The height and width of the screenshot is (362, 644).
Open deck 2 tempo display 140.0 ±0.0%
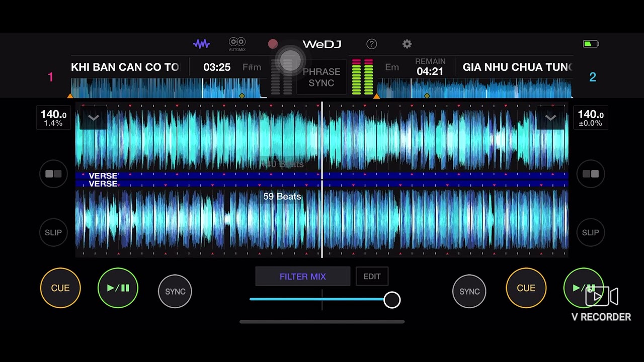coord(591,118)
